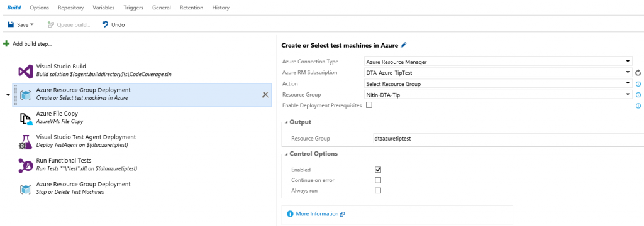Viewport: 644px width, 226px height.
Task: Switch to the General tab
Action: click(162, 8)
